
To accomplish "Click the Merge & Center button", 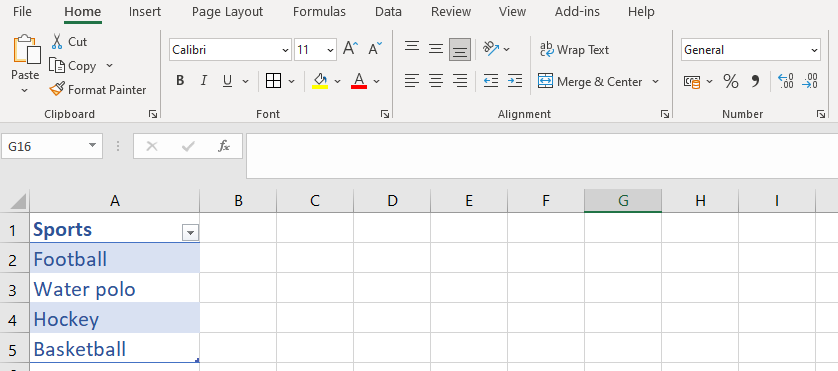I will click(x=590, y=82).
